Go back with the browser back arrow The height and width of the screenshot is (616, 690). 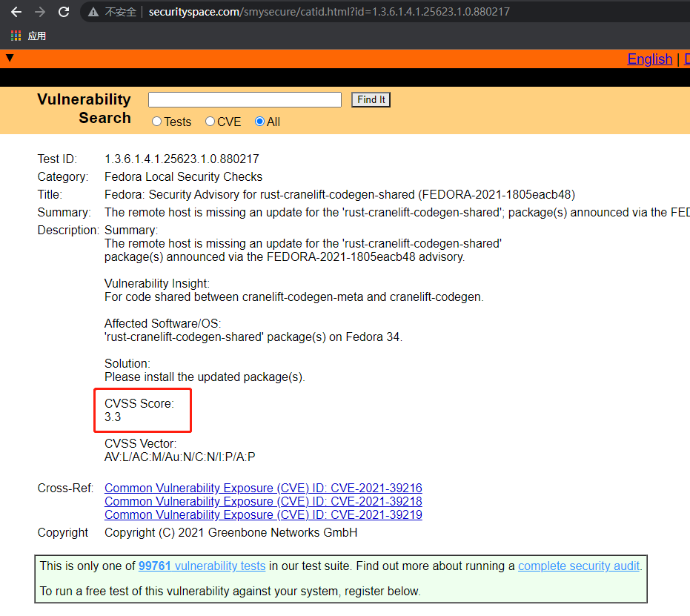[x=16, y=12]
